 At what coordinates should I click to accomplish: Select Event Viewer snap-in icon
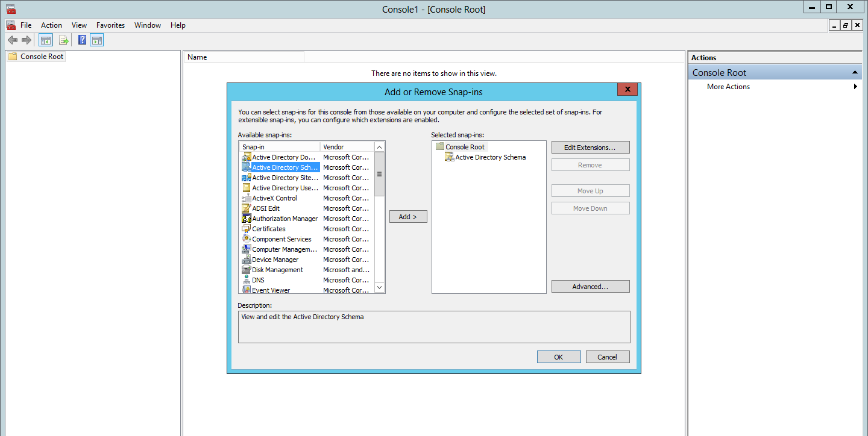pos(246,290)
